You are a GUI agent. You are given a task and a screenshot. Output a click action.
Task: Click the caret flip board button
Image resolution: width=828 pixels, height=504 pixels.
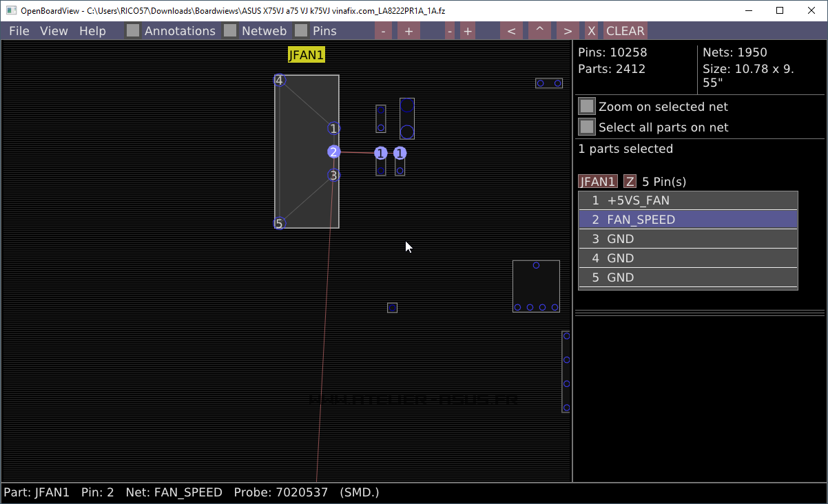coord(539,31)
